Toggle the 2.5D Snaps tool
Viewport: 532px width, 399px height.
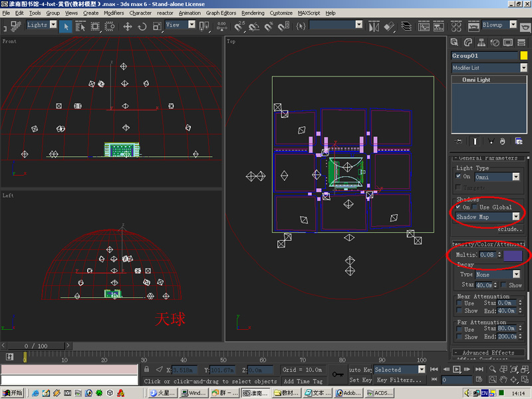pos(239,26)
